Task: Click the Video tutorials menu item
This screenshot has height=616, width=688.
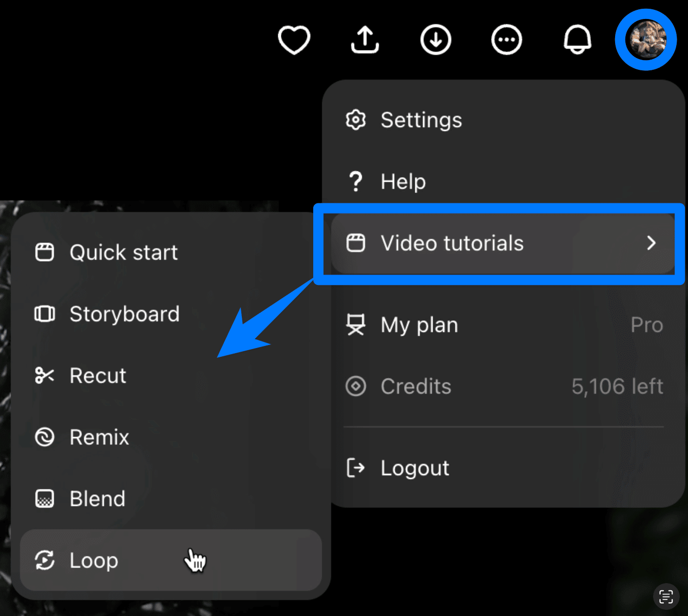Action: 452,243
